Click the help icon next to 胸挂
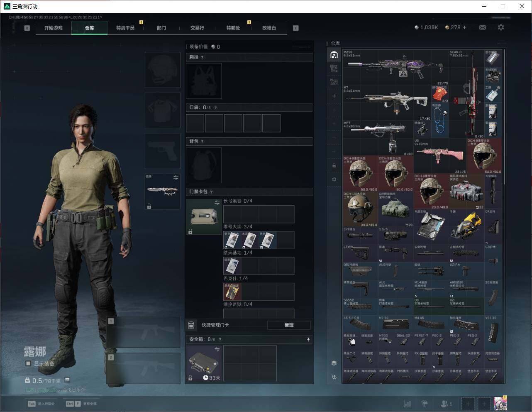The width and height of the screenshot is (532, 412). (x=203, y=57)
